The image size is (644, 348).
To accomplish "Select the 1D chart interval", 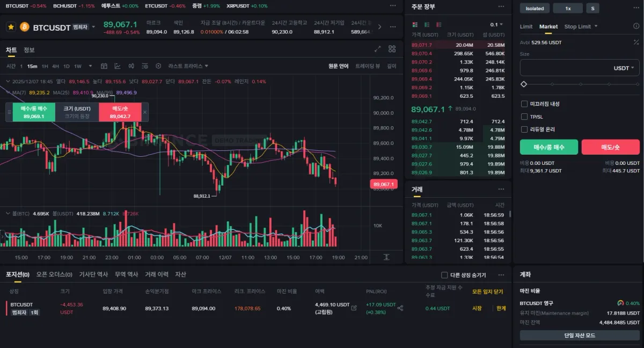I will click(67, 66).
